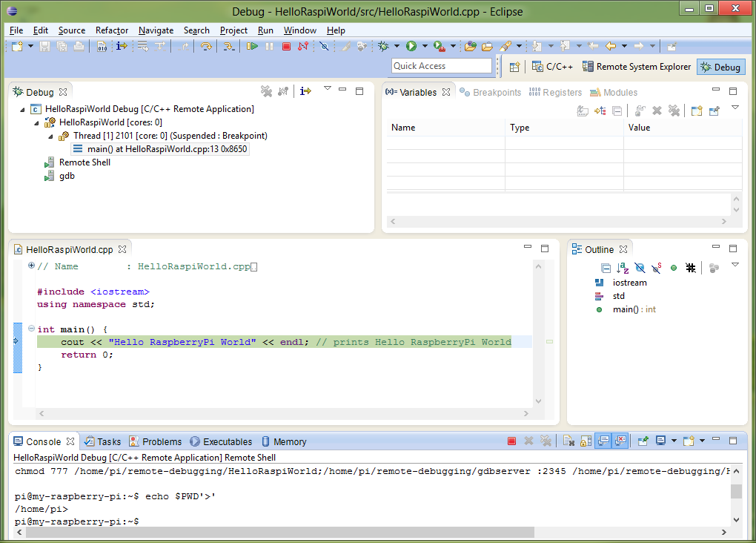Screen dimensions: 756x543
Task: Switch to the Breakpoints tab
Action: point(491,92)
